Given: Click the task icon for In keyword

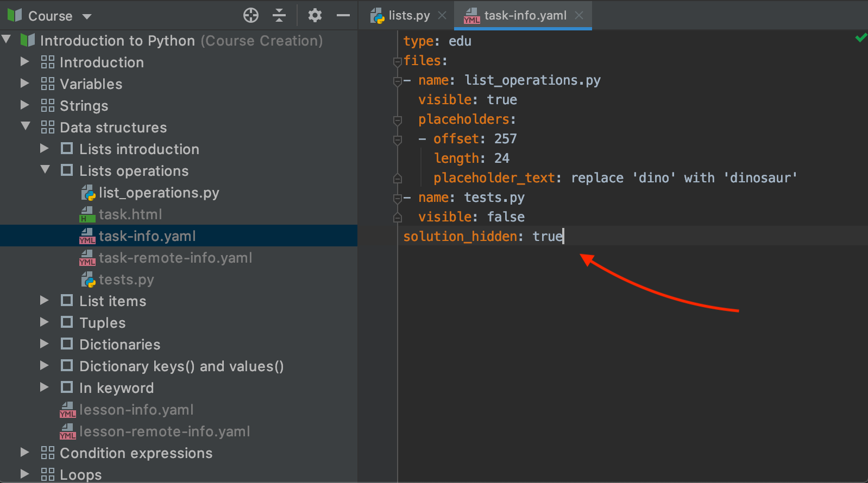Looking at the screenshot, I should click(x=67, y=387).
